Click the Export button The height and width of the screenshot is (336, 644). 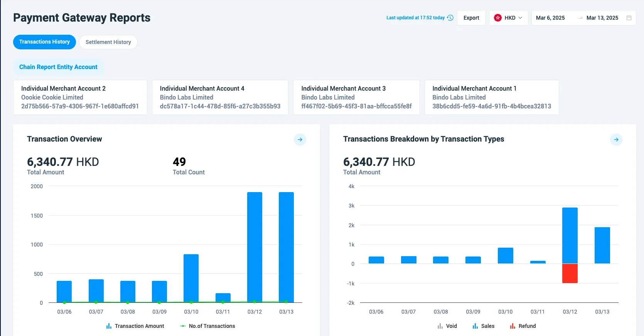pyautogui.click(x=471, y=18)
